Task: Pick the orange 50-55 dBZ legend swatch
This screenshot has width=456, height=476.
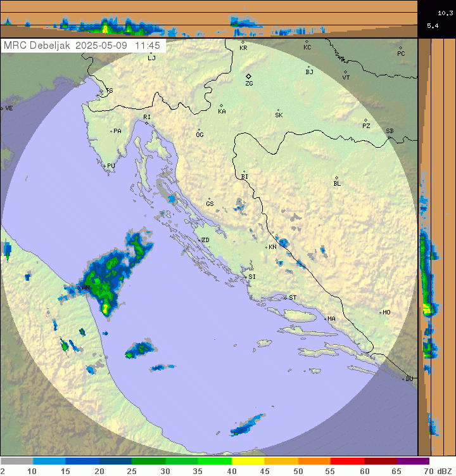Action: coord(314,461)
